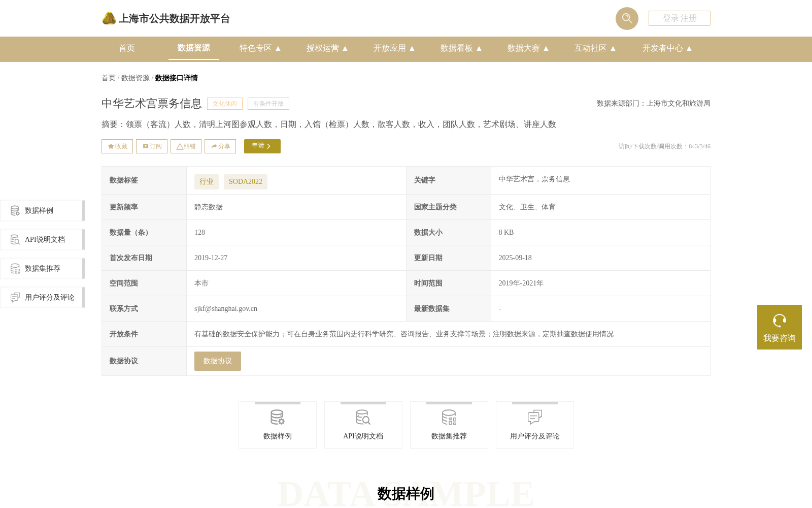Screen dimensions: 812x508
Task: Click the Shanghai data platform logo icon
Action: click(109, 18)
